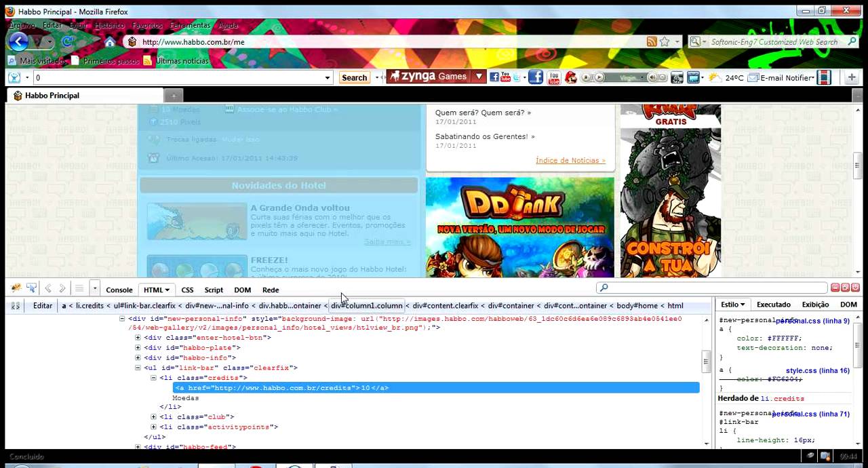Screen dimensions: 868x468
Task: Collapse the new-personal-info div node
Action: click(122, 319)
